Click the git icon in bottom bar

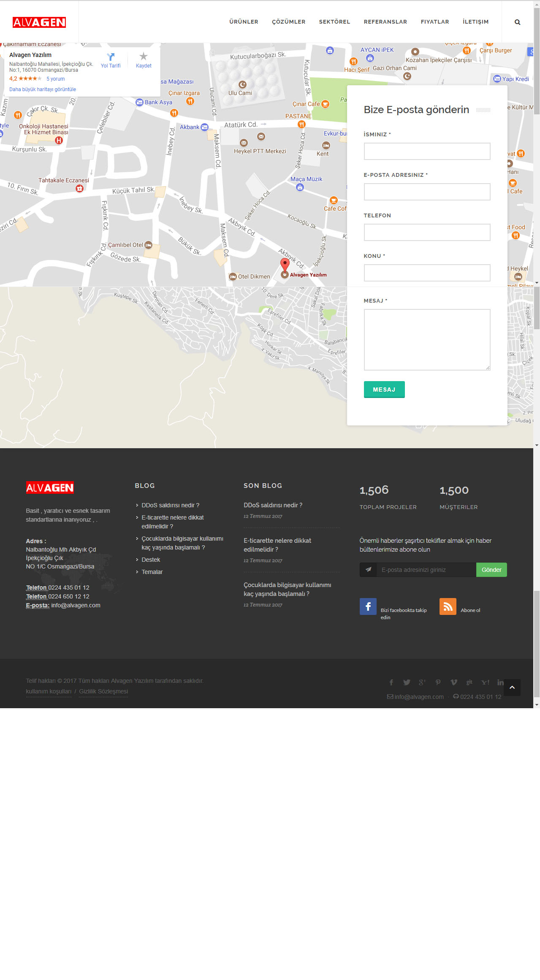coord(469,682)
